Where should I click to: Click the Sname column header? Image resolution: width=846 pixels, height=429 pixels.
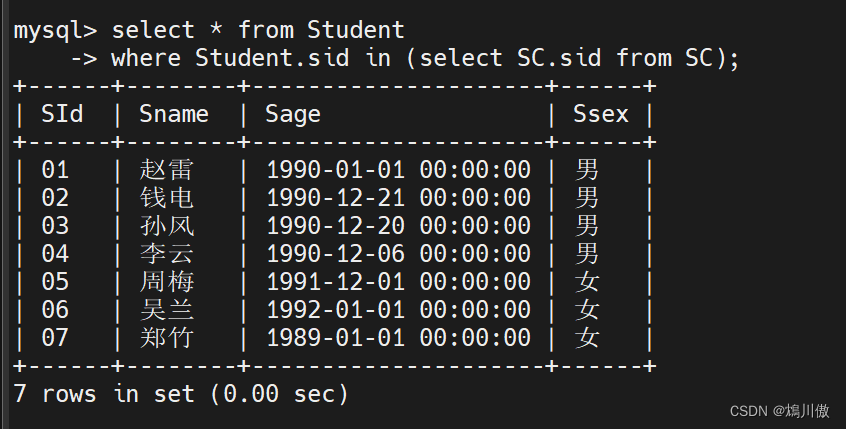pyautogui.click(x=174, y=114)
